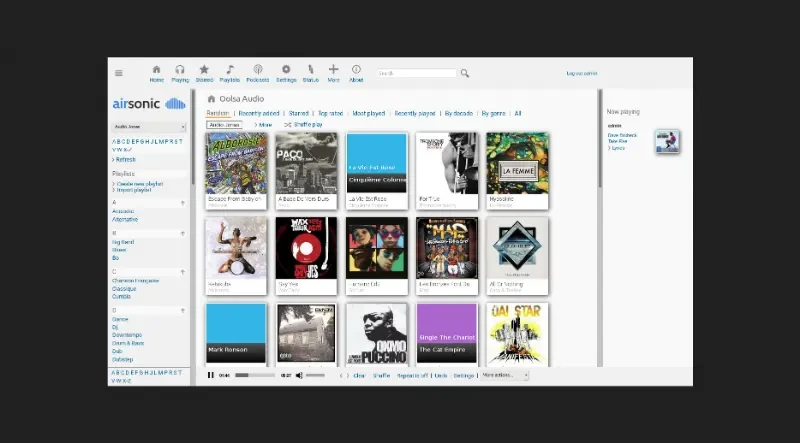800x443 pixels.
Task: Seek on the track progress bar
Action: tap(255, 375)
